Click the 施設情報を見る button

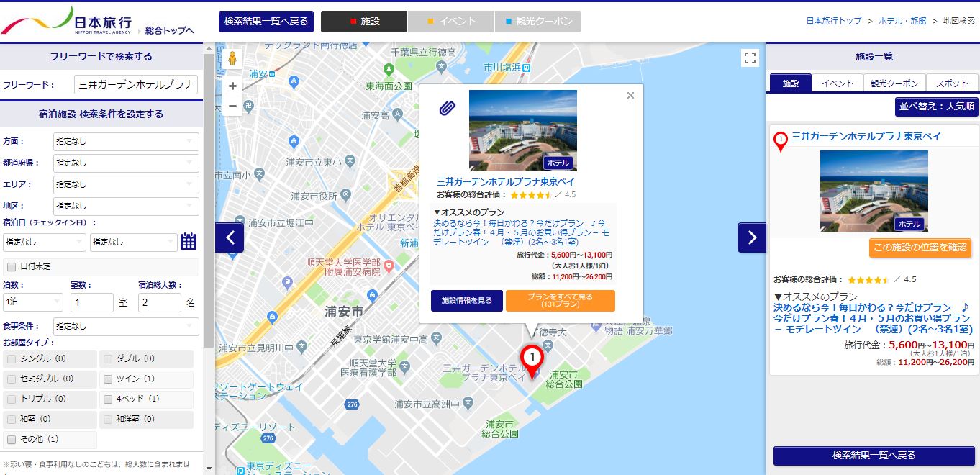[466, 301]
